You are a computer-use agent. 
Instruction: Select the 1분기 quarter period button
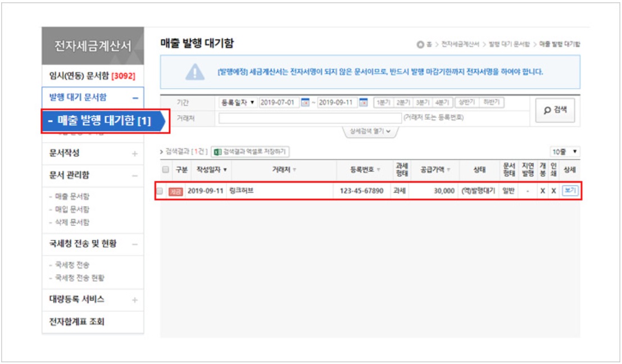[383, 102]
